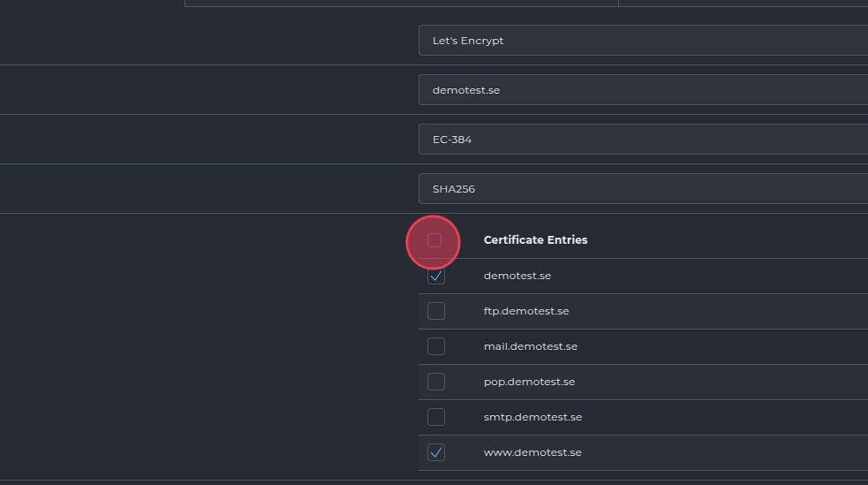Click the demotest.se domain input field
The image size is (868, 485).
coord(643,90)
